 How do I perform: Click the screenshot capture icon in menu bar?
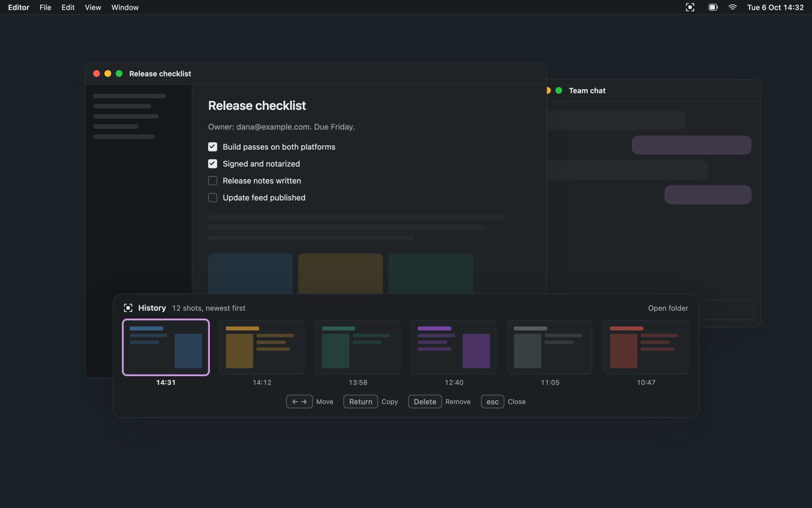tap(690, 8)
